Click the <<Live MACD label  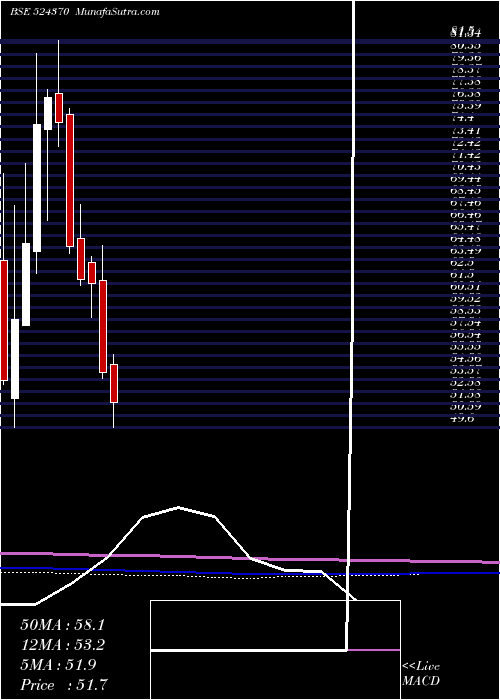pos(421,674)
